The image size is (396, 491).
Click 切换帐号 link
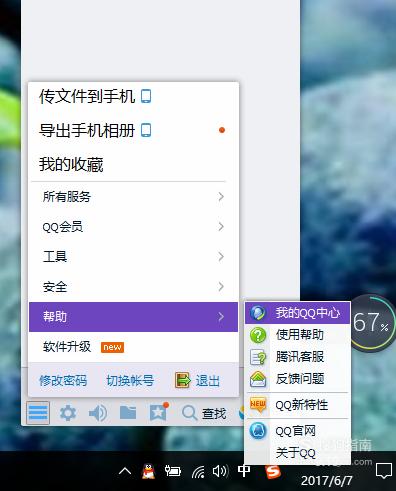click(x=130, y=380)
